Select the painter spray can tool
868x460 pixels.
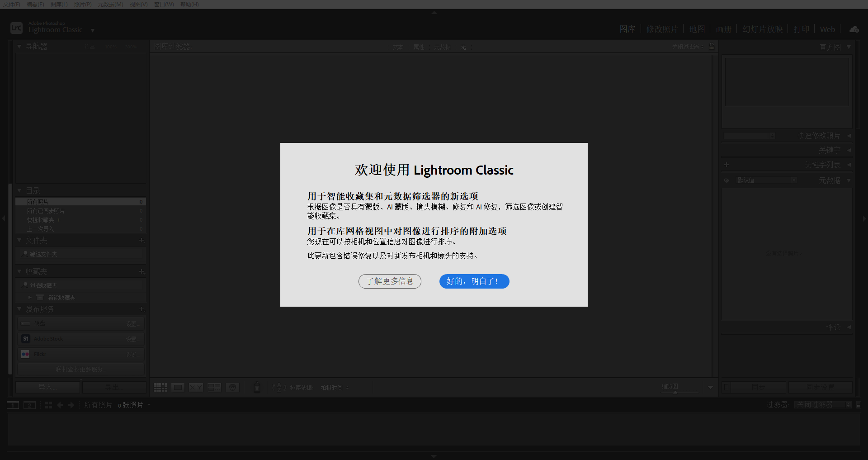[257, 387]
